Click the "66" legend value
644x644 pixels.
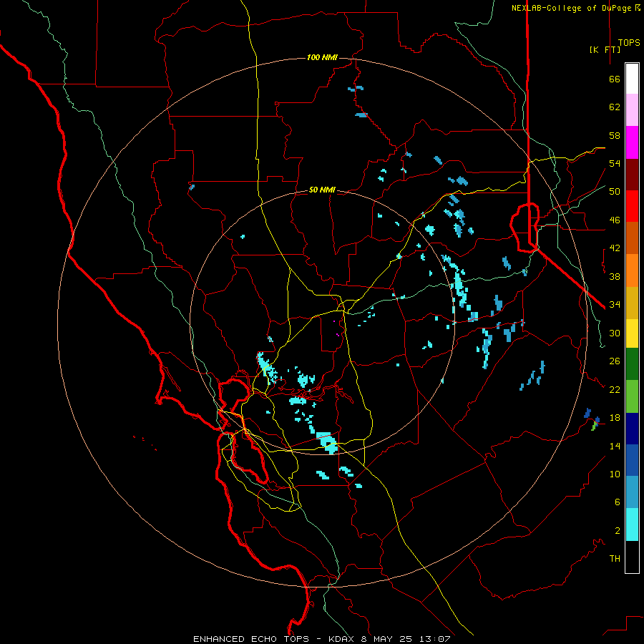pos(615,79)
